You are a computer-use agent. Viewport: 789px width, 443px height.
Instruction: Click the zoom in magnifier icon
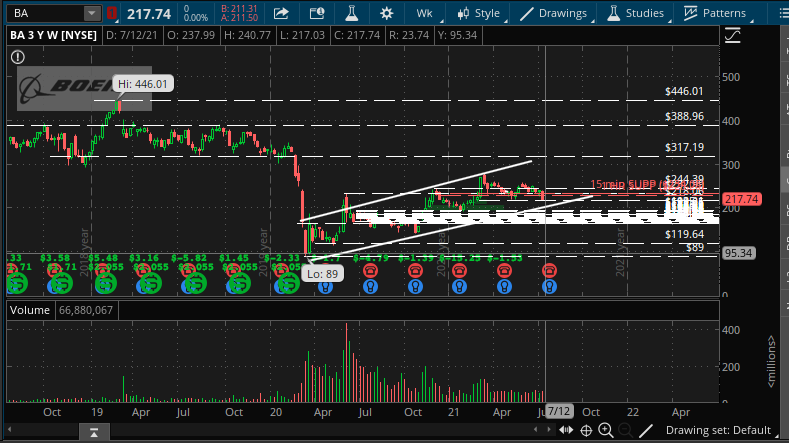click(x=605, y=430)
